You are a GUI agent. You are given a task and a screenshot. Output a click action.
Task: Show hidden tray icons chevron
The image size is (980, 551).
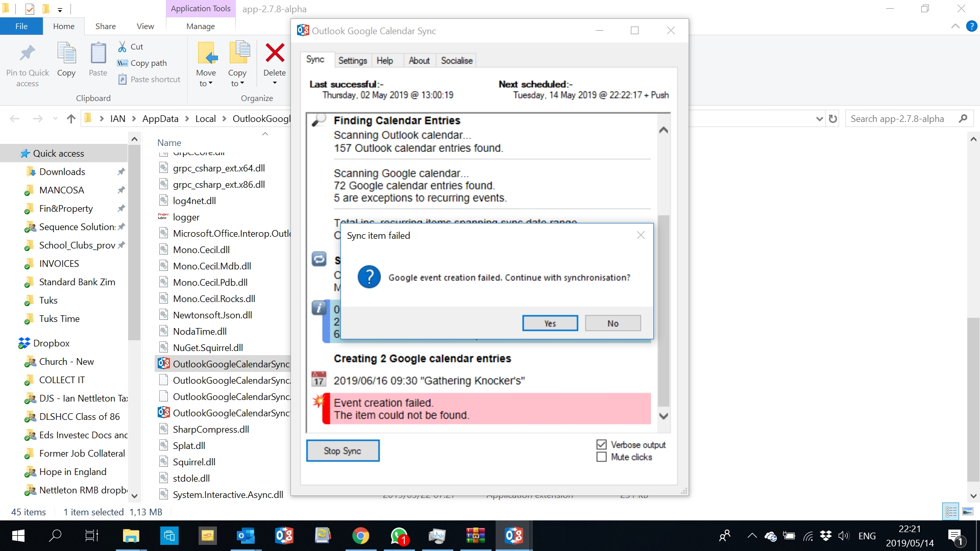tap(752, 536)
